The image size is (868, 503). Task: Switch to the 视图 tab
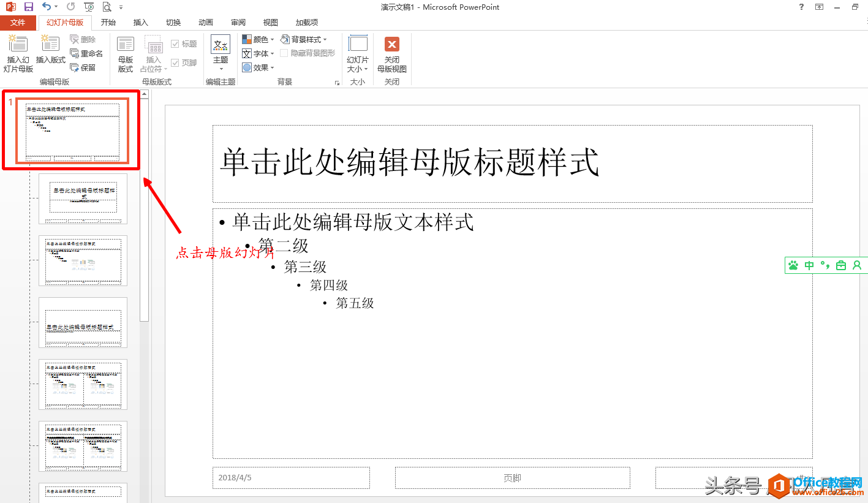(270, 22)
